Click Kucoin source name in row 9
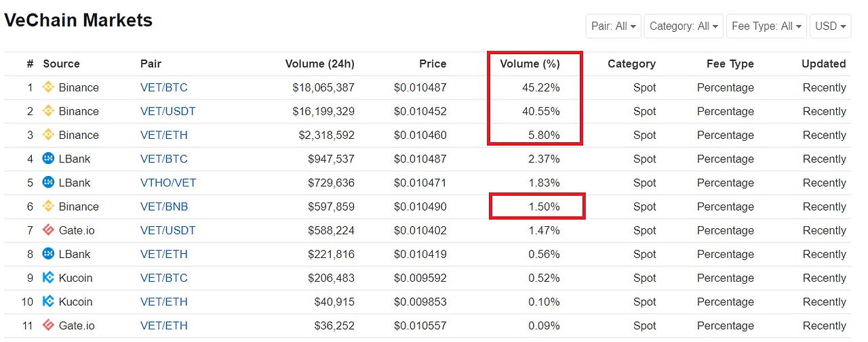The height and width of the screenshot is (342, 868). coord(75,278)
